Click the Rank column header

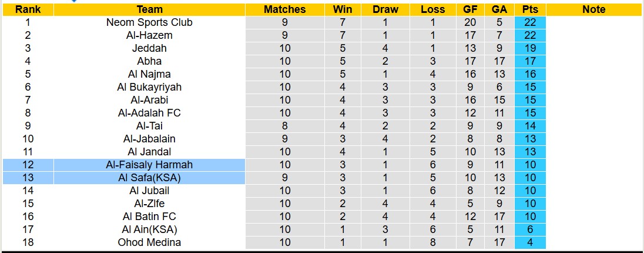(28, 9)
